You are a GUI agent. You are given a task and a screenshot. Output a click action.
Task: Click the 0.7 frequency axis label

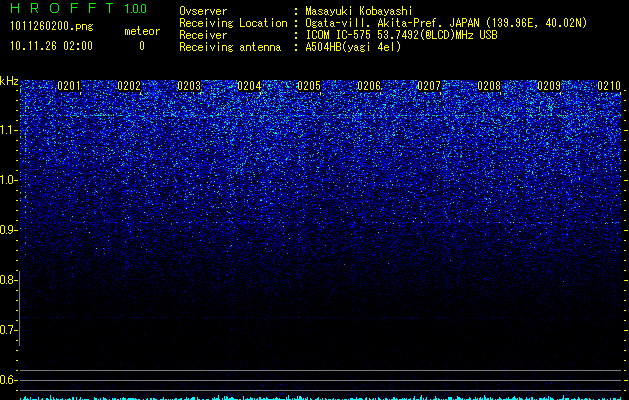8,330
